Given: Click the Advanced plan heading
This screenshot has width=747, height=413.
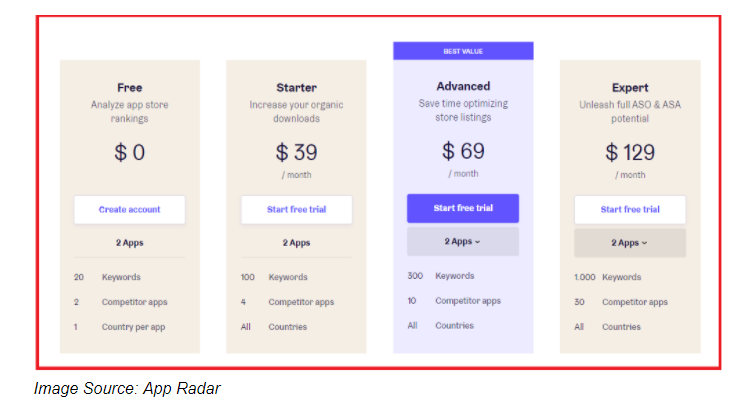Looking at the screenshot, I should pyautogui.click(x=463, y=86).
